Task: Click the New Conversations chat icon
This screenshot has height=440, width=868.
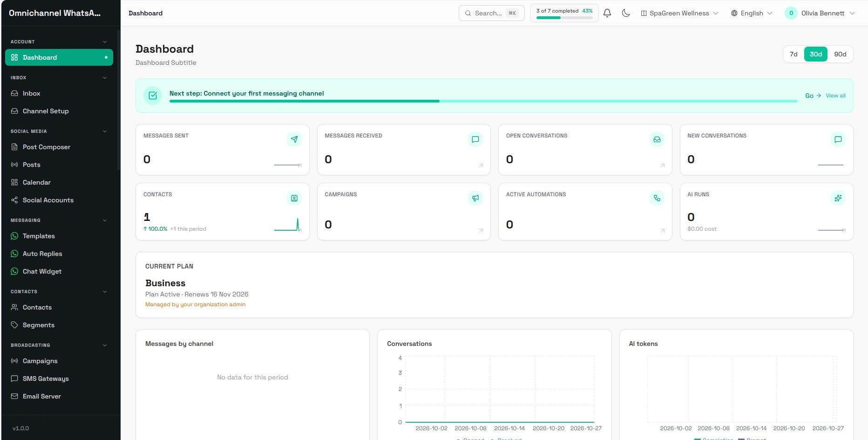Action: click(838, 139)
